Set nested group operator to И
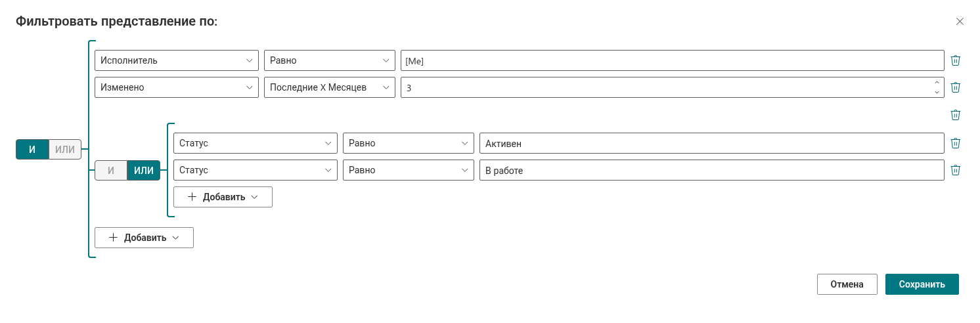Screen dimensions: 980x323 pos(111,171)
